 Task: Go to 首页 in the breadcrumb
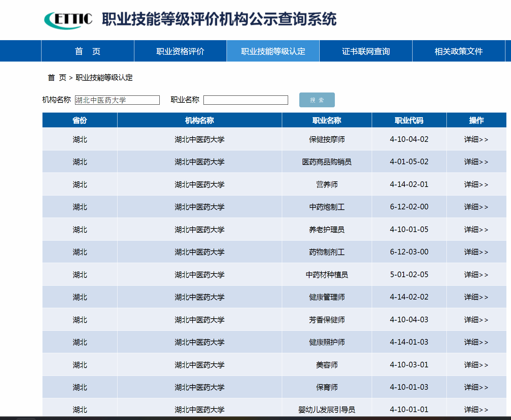57,78
